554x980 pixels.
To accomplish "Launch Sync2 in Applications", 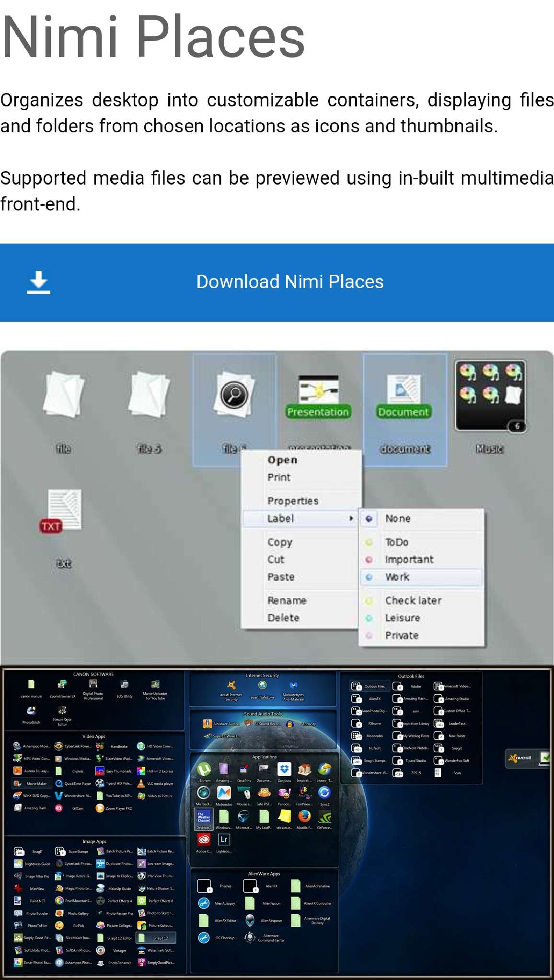I will [324, 795].
